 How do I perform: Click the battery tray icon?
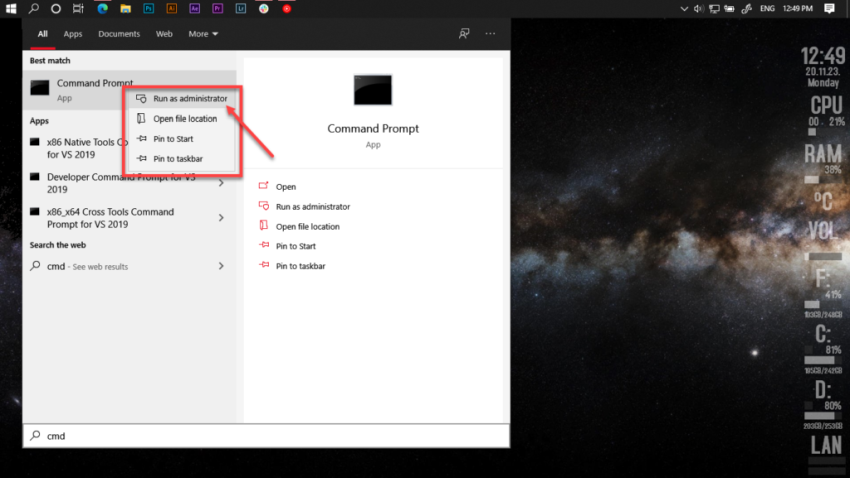pos(730,9)
